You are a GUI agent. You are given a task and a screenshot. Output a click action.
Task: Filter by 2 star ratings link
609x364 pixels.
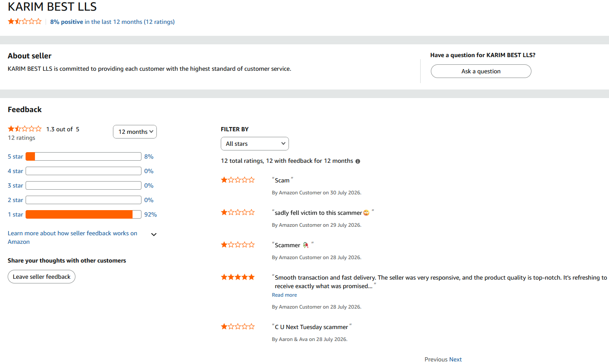click(x=15, y=200)
